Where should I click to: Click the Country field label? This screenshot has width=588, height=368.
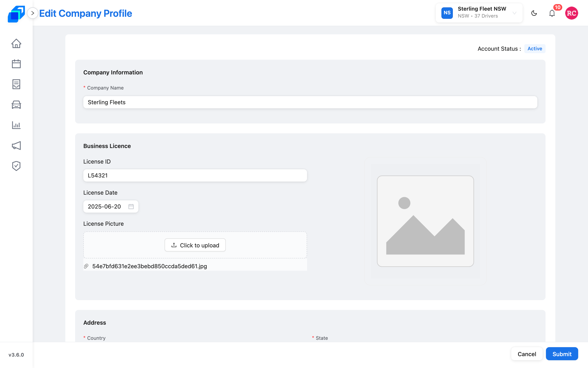click(96, 338)
